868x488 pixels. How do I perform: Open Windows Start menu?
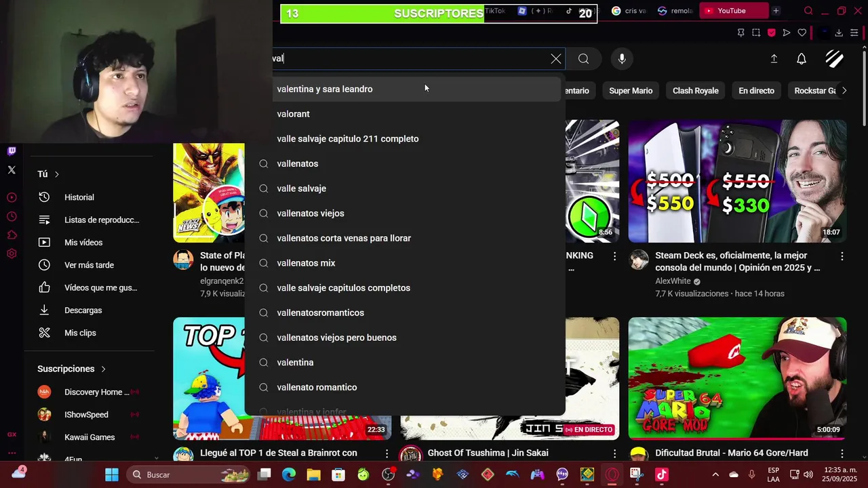pos(112,474)
